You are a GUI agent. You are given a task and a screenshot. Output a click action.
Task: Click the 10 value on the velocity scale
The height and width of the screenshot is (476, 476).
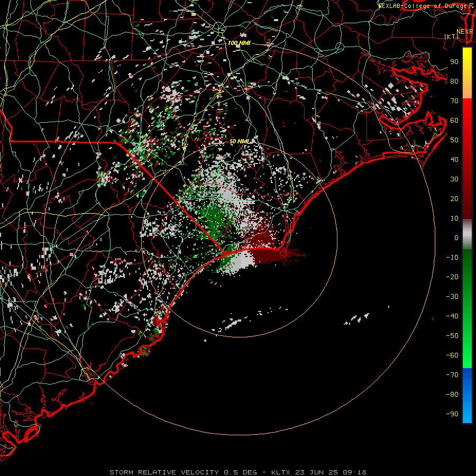(x=454, y=218)
